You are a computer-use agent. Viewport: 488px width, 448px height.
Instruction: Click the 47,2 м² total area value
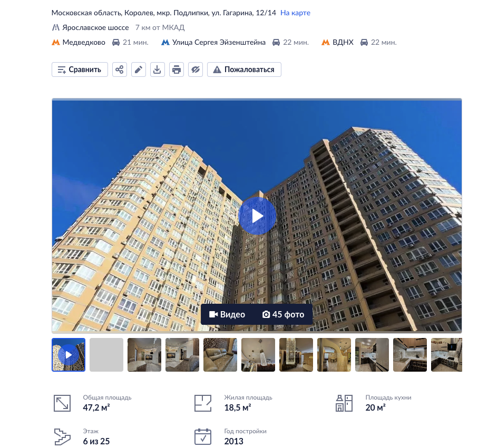tap(96, 407)
